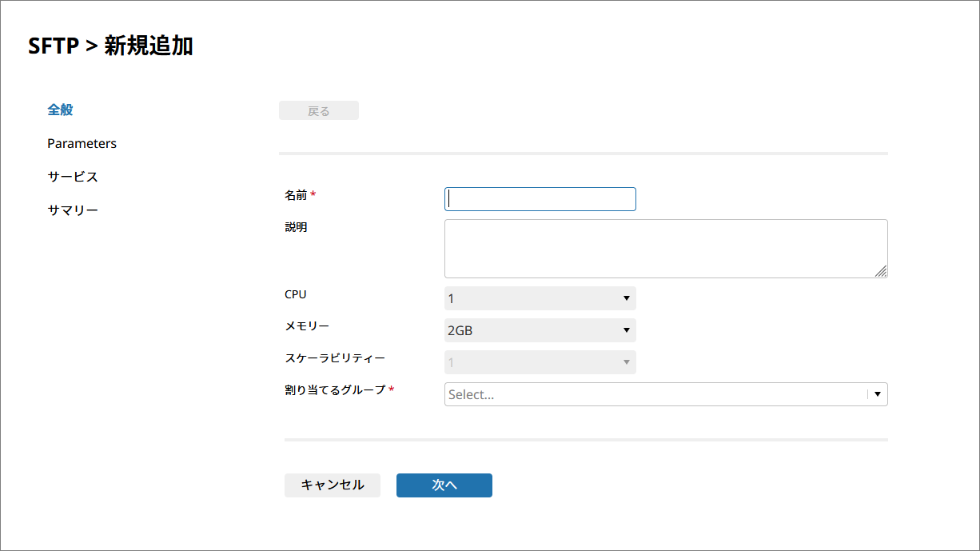Grab the 説明 text area resize handle
Image resolution: width=980 pixels, height=551 pixels.
click(x=881, y=272)
